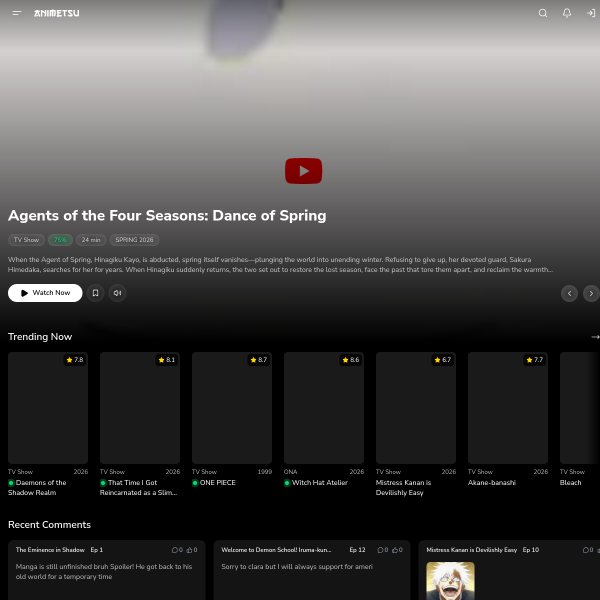Like the Eminence in Shadow comment
Viewport: 600px width, 600px height.
[192, 550]
